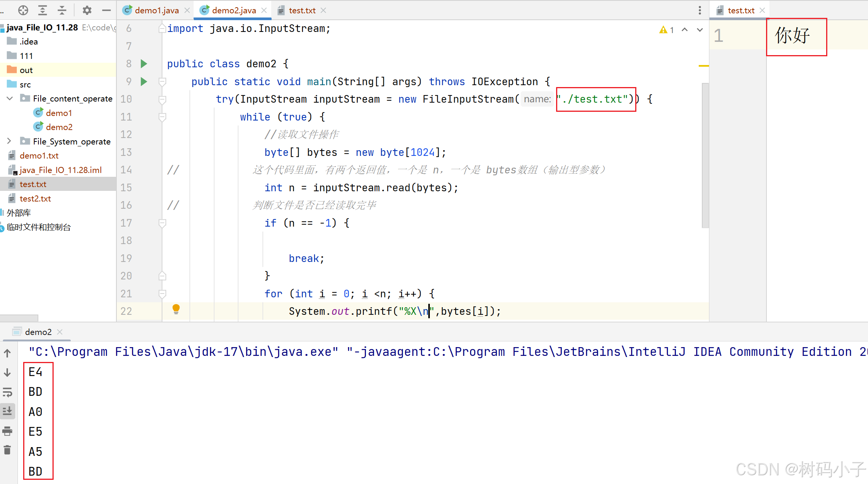
Task: Click the Expand All icon in project panel
Action: (43, 10)
